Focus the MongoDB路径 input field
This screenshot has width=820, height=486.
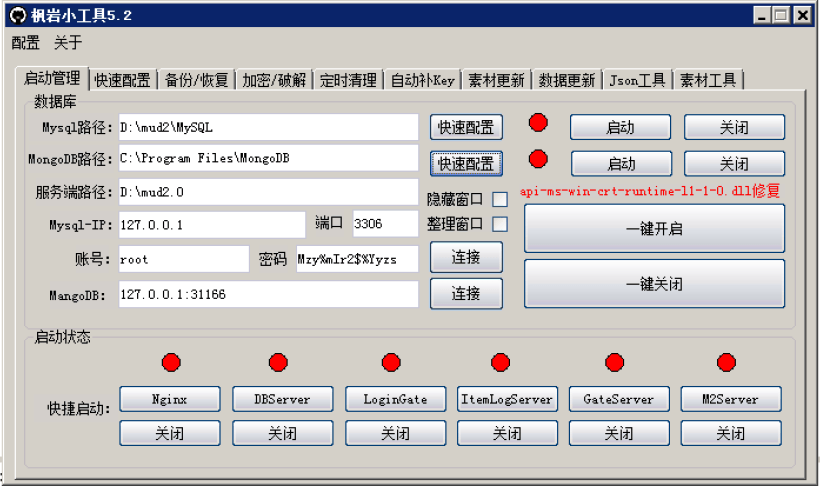[x=269, y=158]
